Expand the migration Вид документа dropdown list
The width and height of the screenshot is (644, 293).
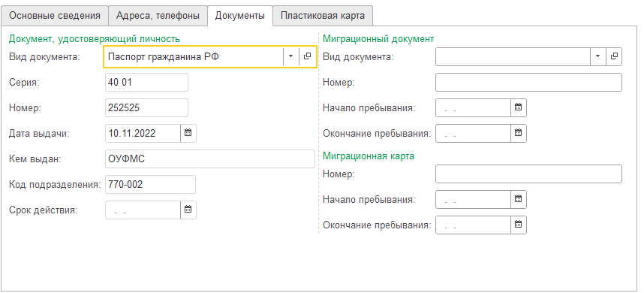[598, 56]
